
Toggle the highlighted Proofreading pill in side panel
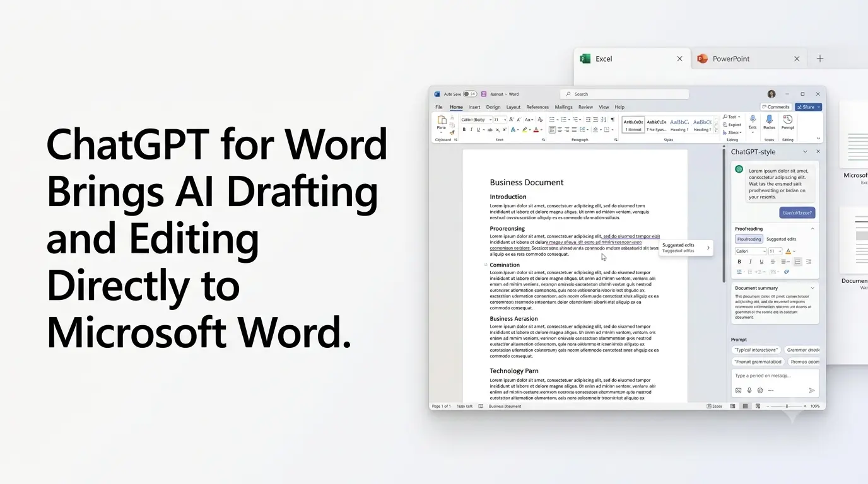point(749,239)
